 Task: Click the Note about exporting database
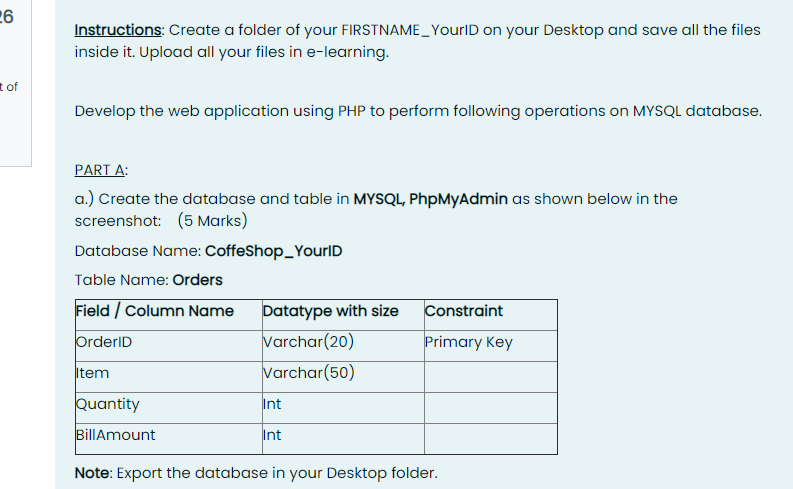[x=256, y=473]
